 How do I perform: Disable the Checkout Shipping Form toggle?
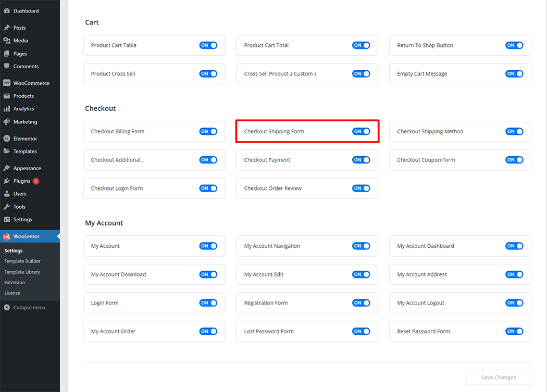361,132
